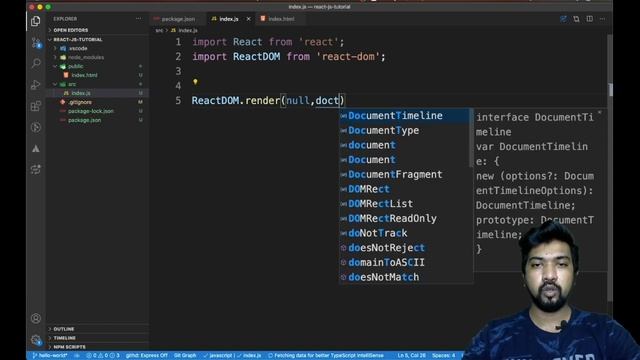Close the index.js editor tab
The width and height of the screenshot is (640, 360).
(248, 19)
